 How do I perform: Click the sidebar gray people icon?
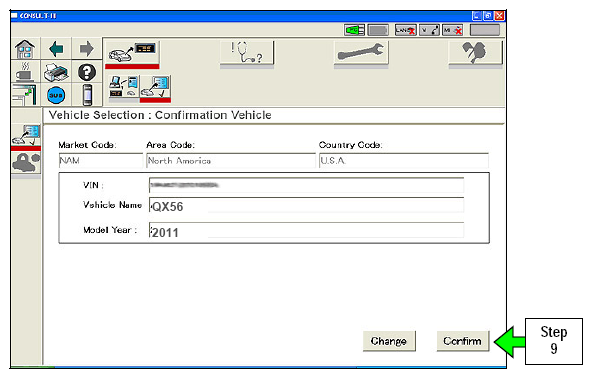pos(26,164)
